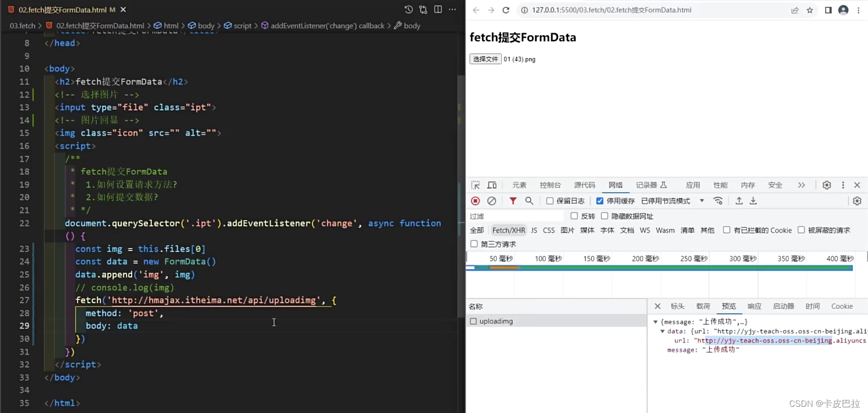
Task: Open network panel settings gear
Action: click(857, 201)
